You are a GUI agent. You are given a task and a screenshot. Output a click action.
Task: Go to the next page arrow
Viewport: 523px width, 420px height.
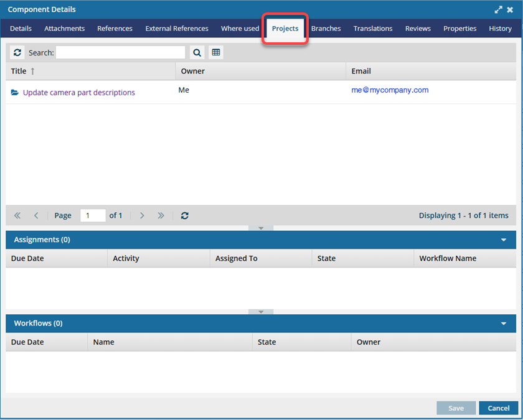point(142,216)
